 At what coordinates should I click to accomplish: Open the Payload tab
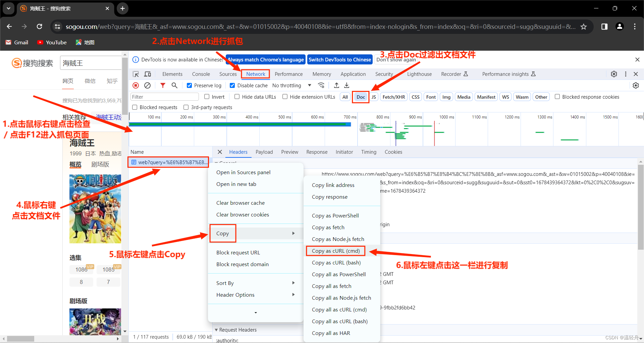(x=264, y=152)
